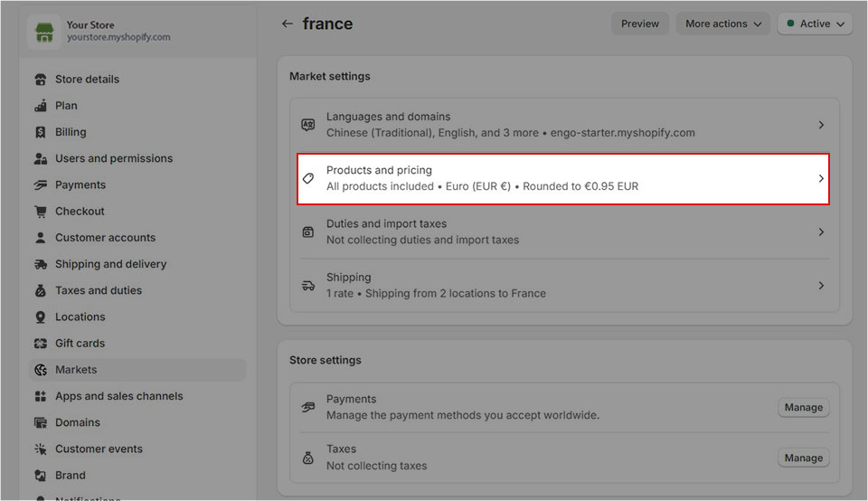The image size is (868, 501).
Task: Click the Markets globe icon
Action: [41, 370]
